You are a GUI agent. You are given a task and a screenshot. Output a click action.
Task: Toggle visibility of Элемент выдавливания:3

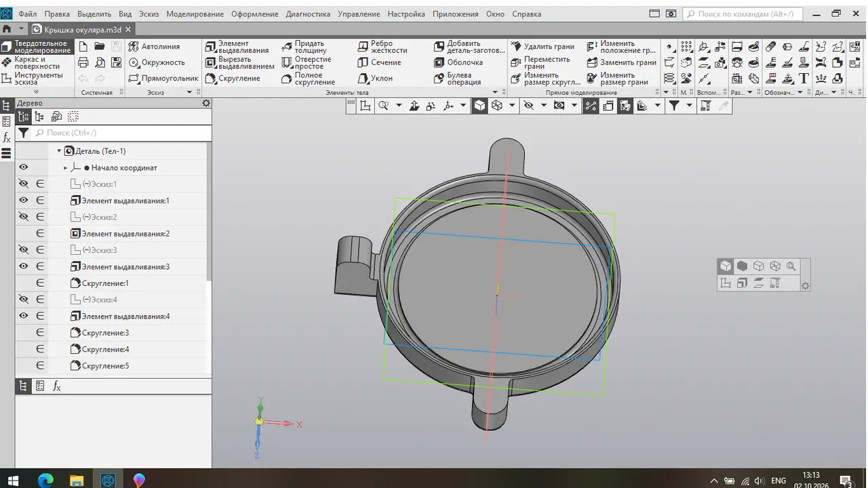tap(23, 266)
